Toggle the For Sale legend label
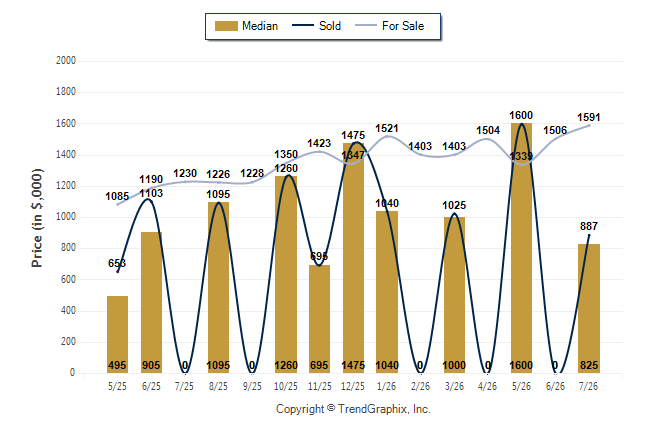This screenshot has height=434, width=646. [x=403, y=26]
